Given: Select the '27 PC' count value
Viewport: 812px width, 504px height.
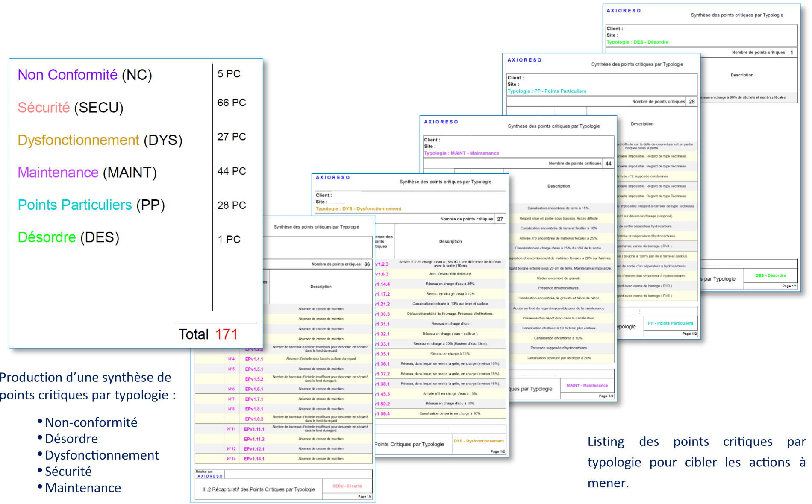Looking at the screenshot, I should [x=232, y=137].
